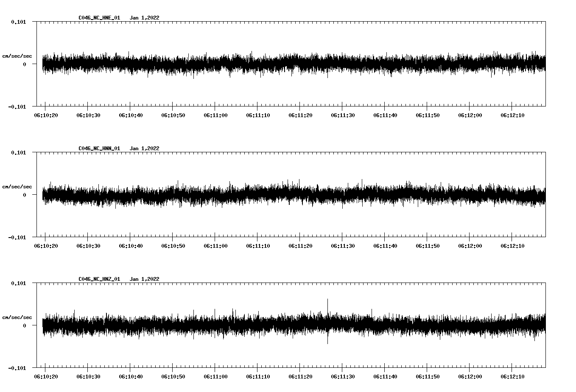Click the 06:10:30 time label under HNE plot
The image size is (576, 392).
[88, 115]
